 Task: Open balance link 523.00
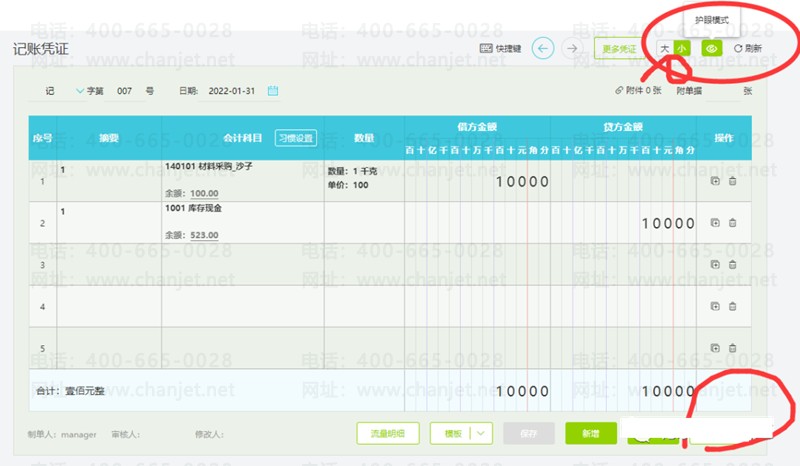pyautogui.click(x=204, y=235)
